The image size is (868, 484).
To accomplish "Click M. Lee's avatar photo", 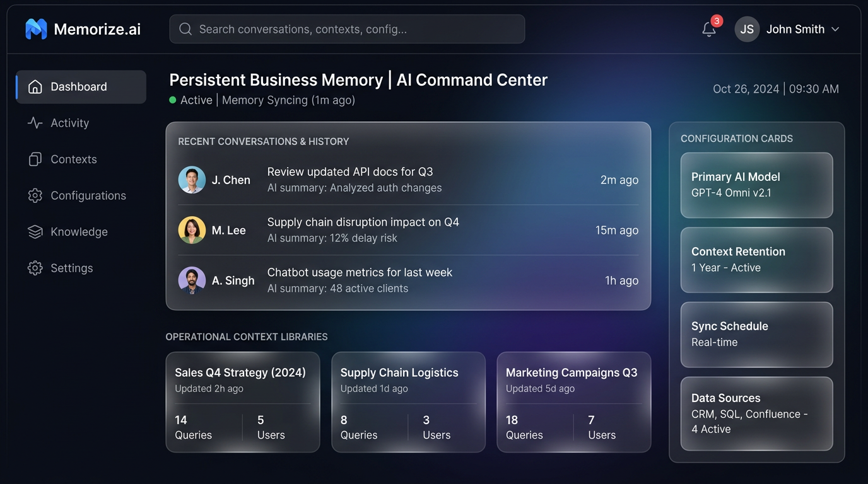I will click(x=192, y=230).
